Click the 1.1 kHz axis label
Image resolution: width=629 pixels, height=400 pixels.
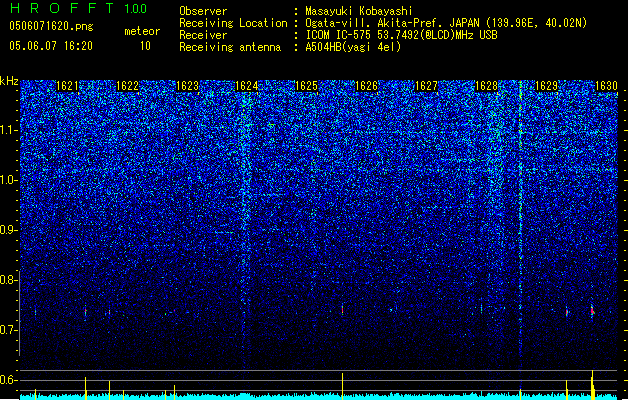coord(8,130)
